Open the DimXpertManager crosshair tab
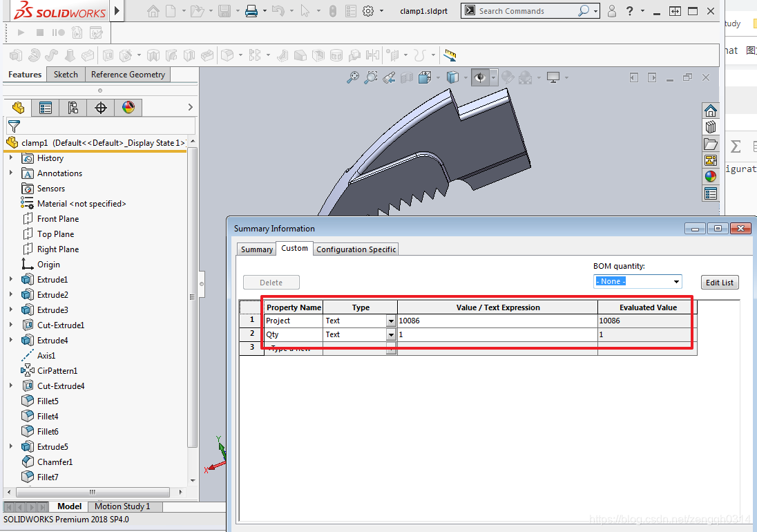The width and height of the screenshot is (757, 532). pyautogui.click(x=100, y=108)
